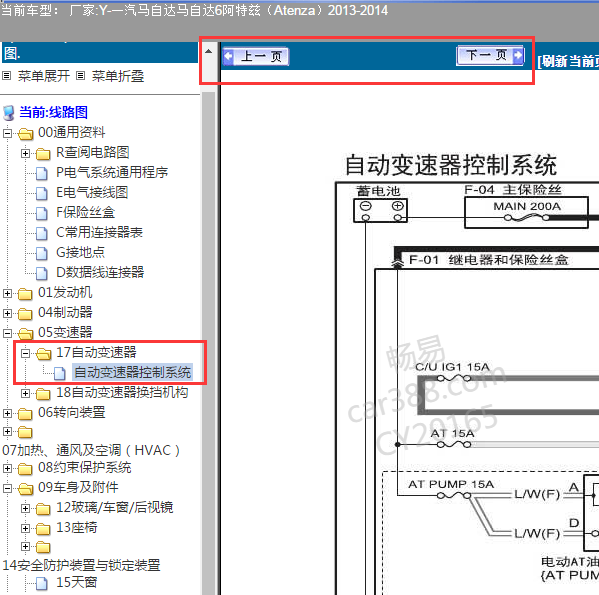Open the 00通用资料 folder icon

pos(26,134)
